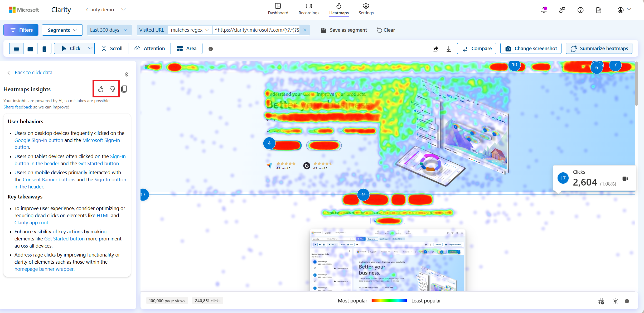Click the share heatmap icon
This screenshot has width=644, height=313.
click(435, 49)
